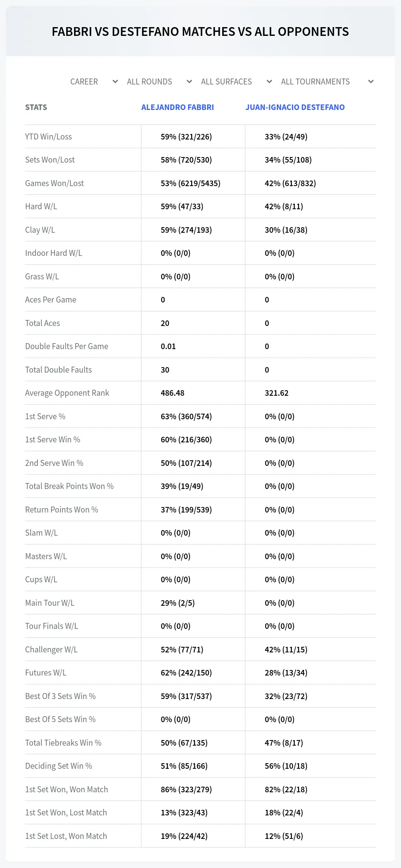
Task: Expand the ALL ROUNDS dropdown
Action: tap(159, 82)
